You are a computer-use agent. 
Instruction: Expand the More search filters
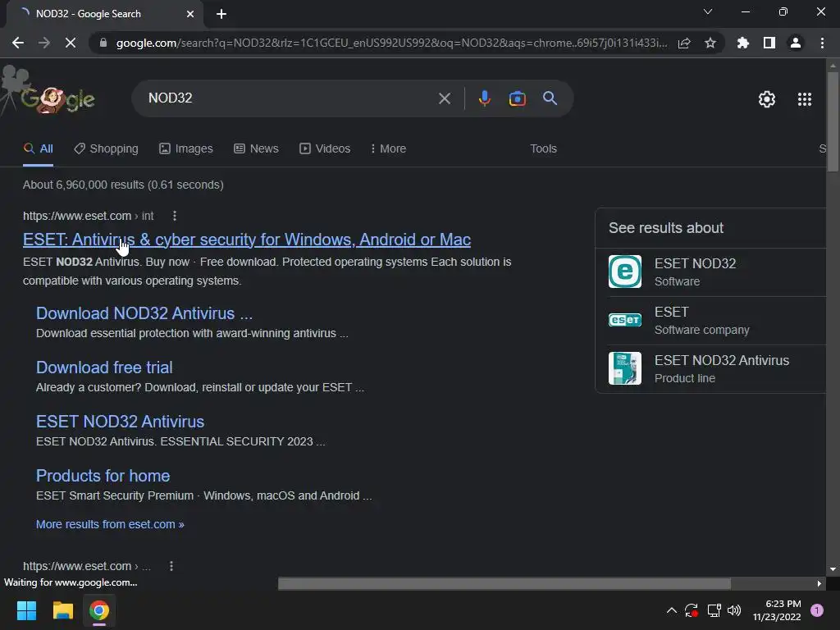(x=388, y=149)
